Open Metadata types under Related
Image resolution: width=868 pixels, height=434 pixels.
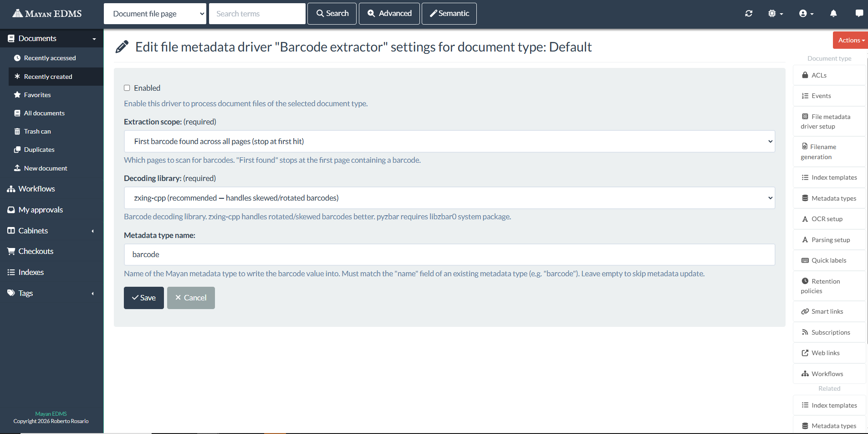point(829,426)
